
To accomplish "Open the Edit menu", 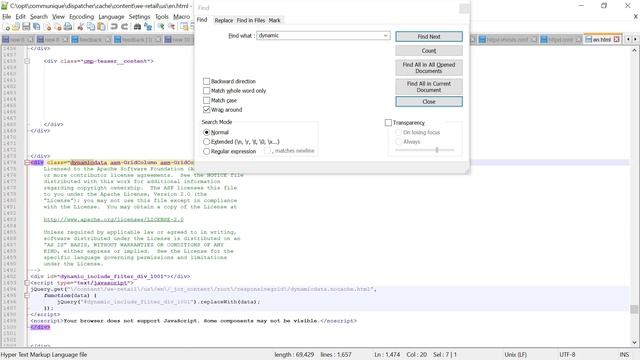I will coord(20,17).
